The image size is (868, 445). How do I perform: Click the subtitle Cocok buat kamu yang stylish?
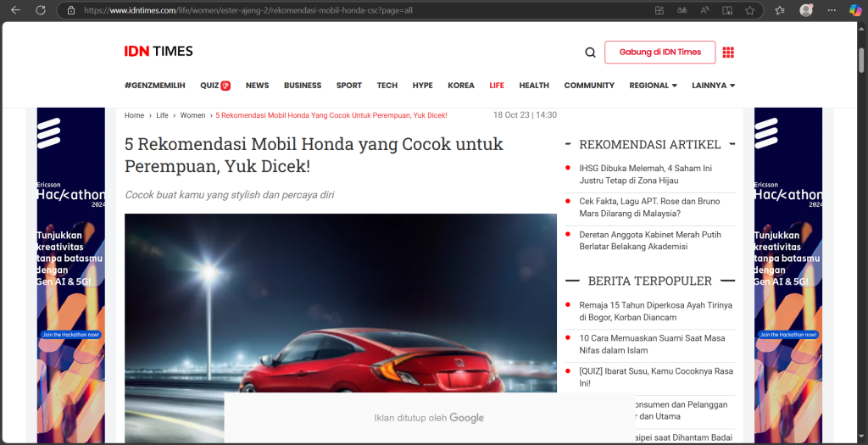(229, 195)
